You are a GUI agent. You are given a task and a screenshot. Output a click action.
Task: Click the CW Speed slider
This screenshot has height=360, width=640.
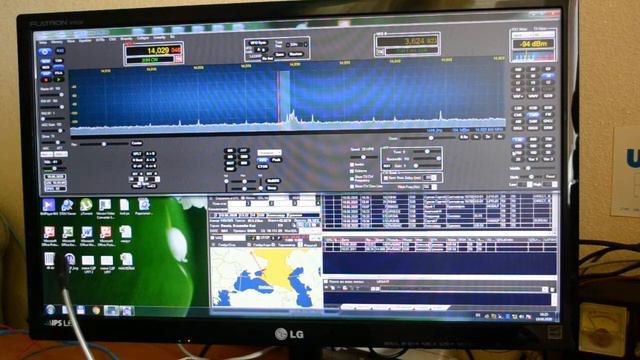pyautogui.click(x=364, y=157)
